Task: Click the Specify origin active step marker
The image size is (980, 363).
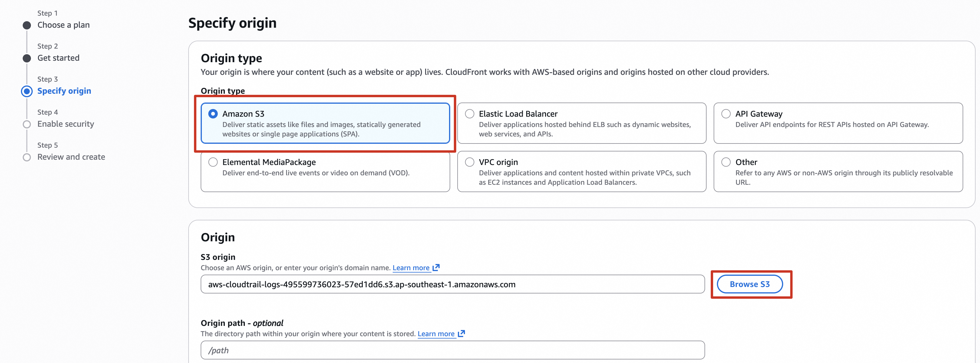Action: (x=27, y=91)
